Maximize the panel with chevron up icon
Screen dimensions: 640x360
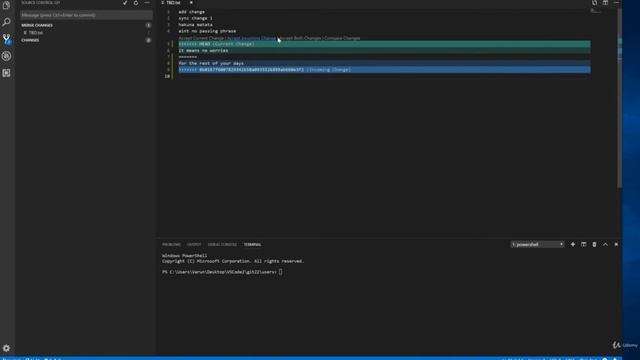(x=605, y=244)
